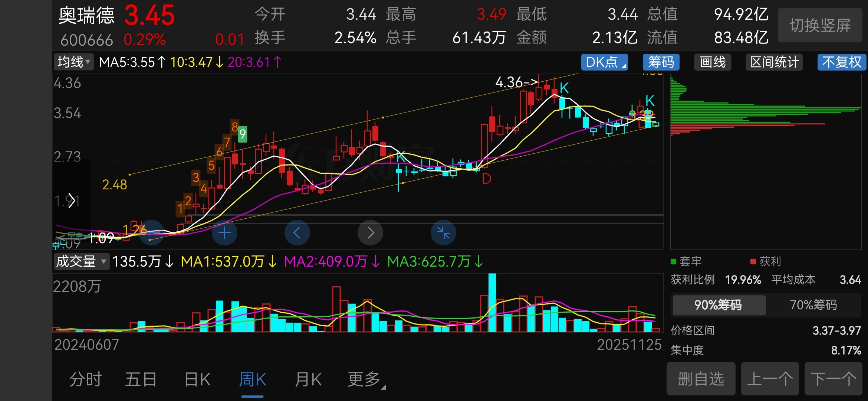Open the 成交量 indicator dropdown
Screen dimensions: 868x401
click(x=81, y=261)
